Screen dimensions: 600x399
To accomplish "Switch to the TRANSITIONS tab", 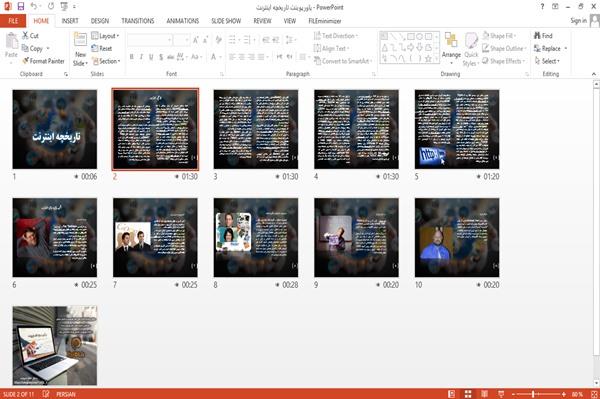I will point(138,21).
